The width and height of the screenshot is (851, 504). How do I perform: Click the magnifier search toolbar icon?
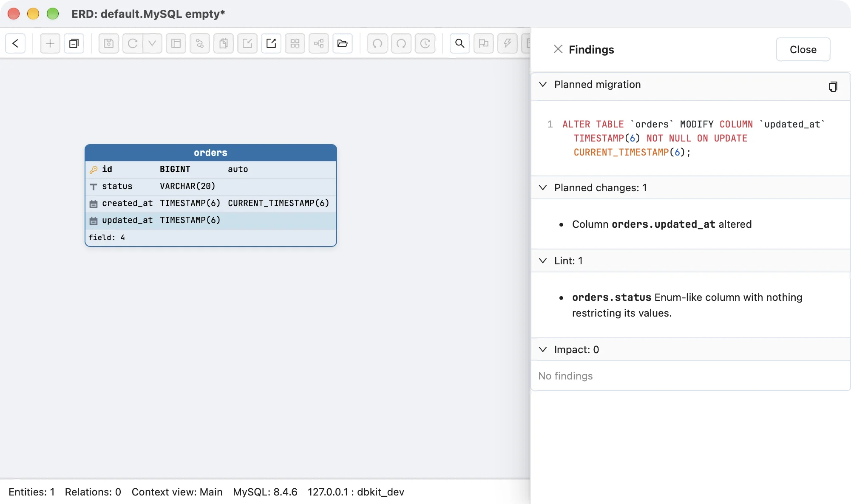[460, 43]
